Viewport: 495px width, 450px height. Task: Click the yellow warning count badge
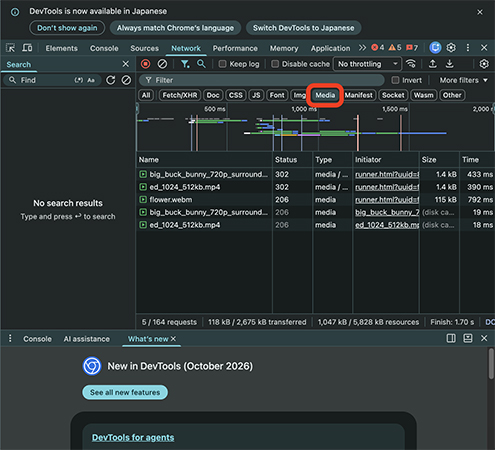point(395,48)
